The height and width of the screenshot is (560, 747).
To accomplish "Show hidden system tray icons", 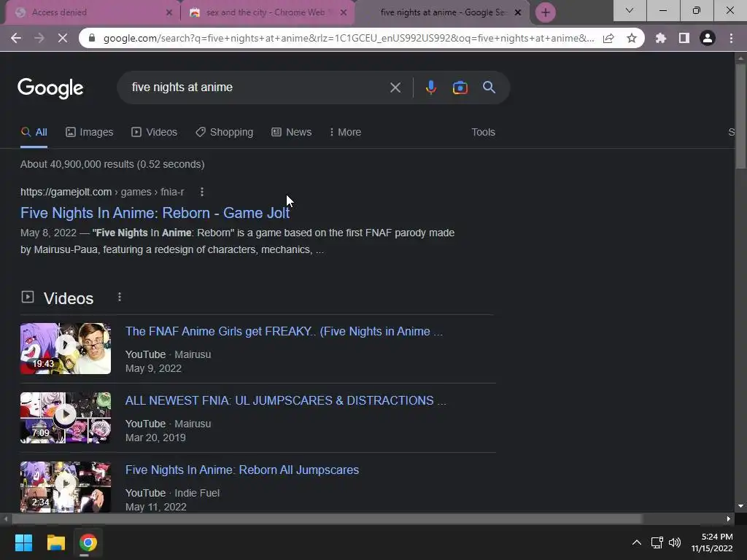I will [636, 542].
